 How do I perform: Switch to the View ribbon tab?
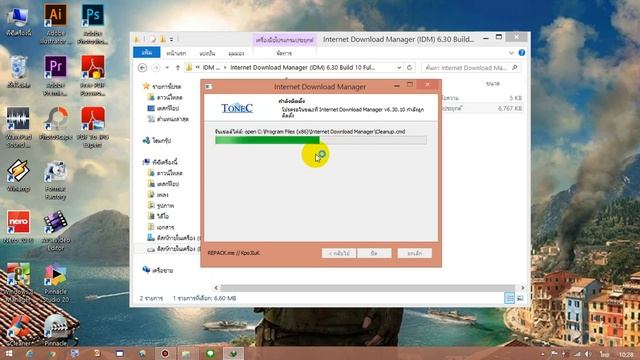[x=236, y=53]
